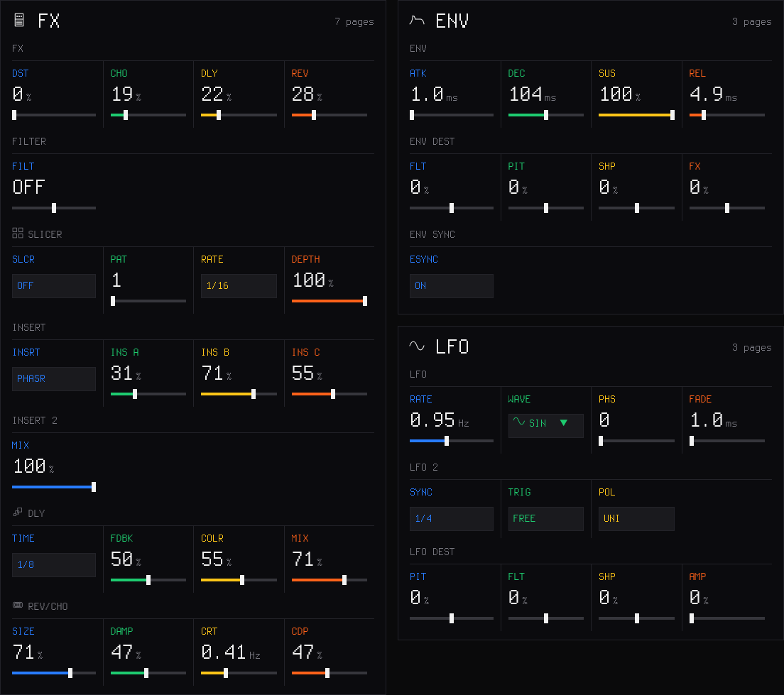Adjust the DLY send slider
This screenshot has width=784, height=695.
239,115
